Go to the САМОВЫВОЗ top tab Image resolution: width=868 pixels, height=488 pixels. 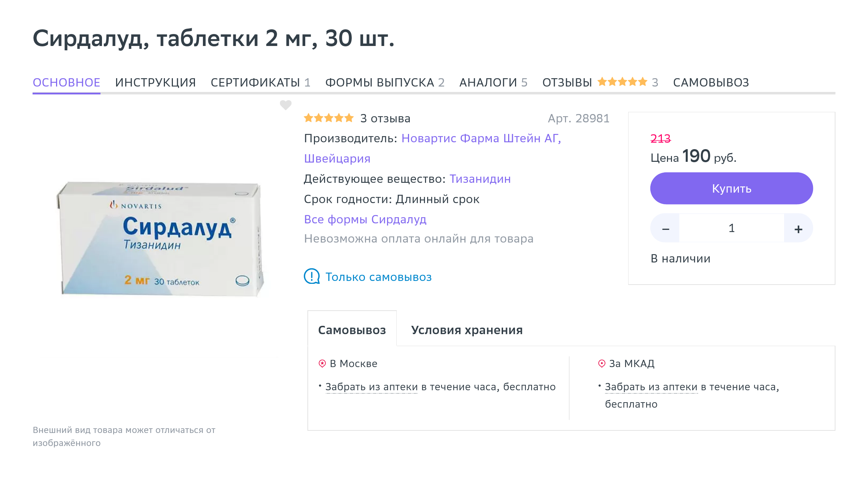pyautogui.click(x=711, y=83)
